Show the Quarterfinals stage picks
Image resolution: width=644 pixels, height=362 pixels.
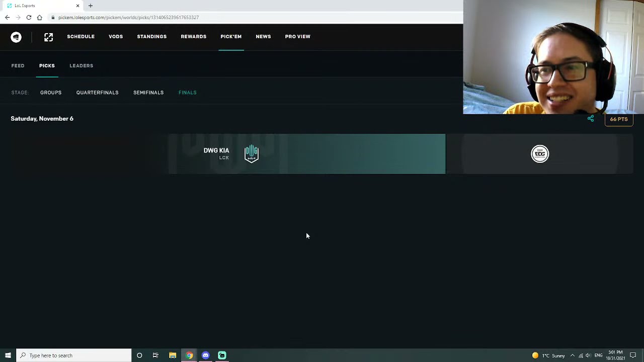[98, 93]
